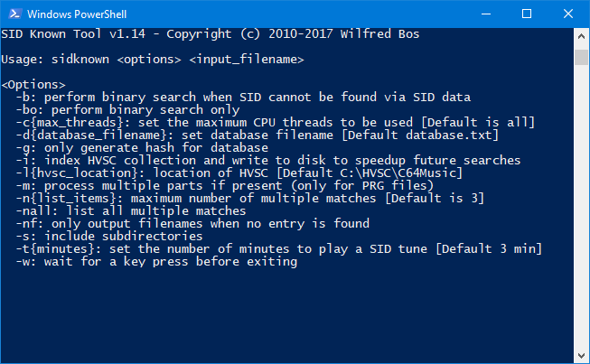Image resolution: width=590 pixels, height=364 pixels.
Task: Click the PowerShell icon in title bar
Action: pyautogui.click(x=15, y=14)
